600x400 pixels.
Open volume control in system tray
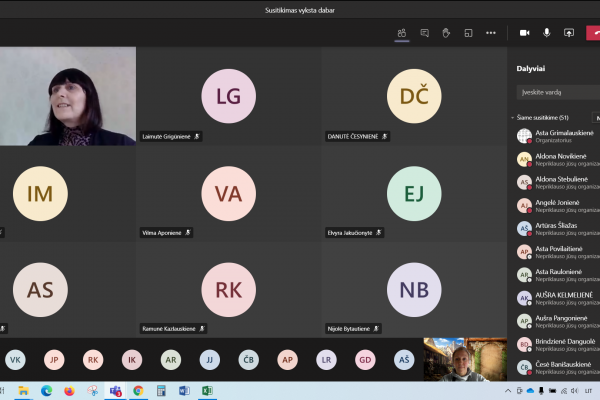[x=574, y=391]
